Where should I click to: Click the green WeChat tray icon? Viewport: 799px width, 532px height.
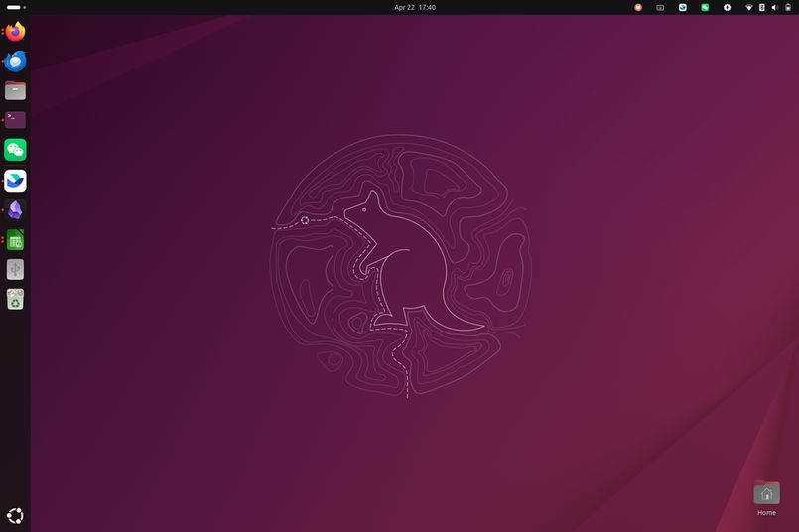point(705,7)
